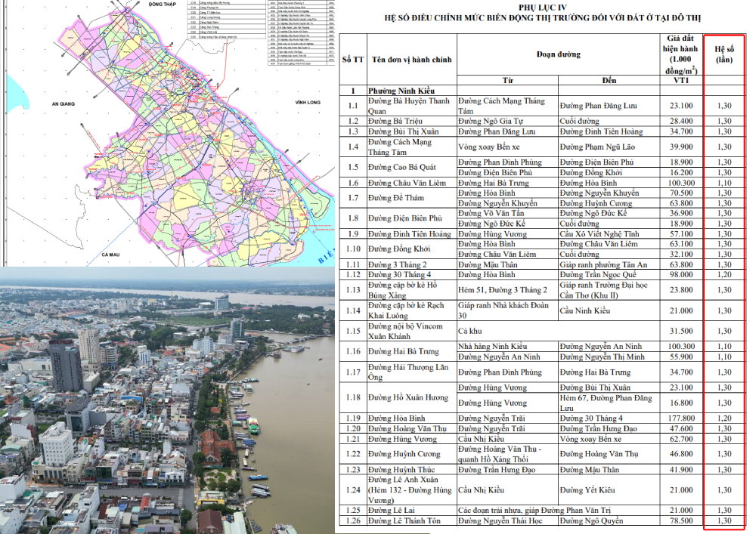The height and width of the screenshot is (534, 756).
Task: Click 'Đường nội bộ Vincom Xuân Khánh' name
Action: coord(405,332)
